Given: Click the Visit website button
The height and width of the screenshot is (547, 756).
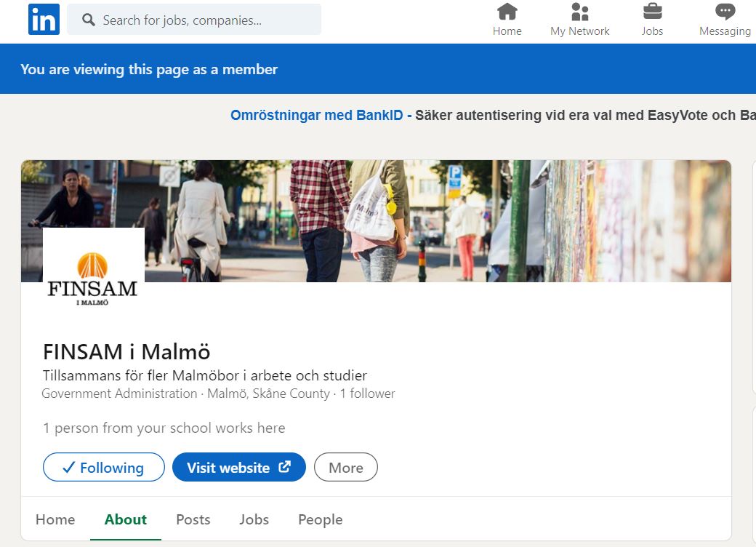Looking at the screenshot, I should coord(238,468).
